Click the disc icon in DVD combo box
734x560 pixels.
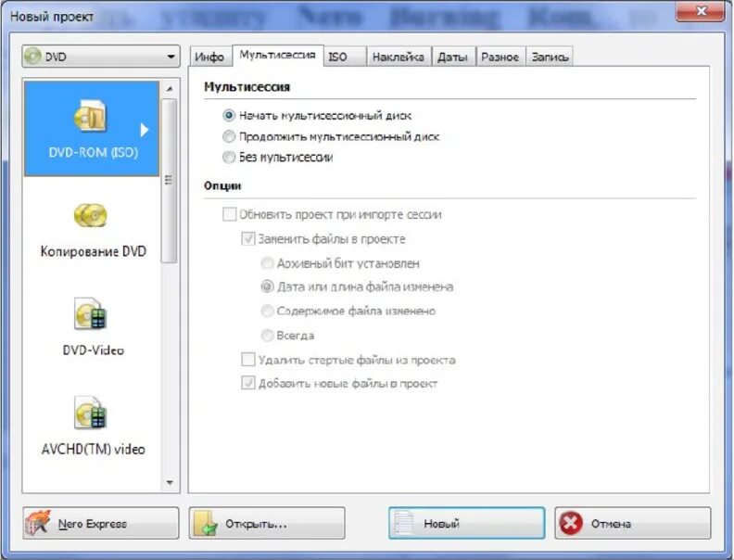32,57
